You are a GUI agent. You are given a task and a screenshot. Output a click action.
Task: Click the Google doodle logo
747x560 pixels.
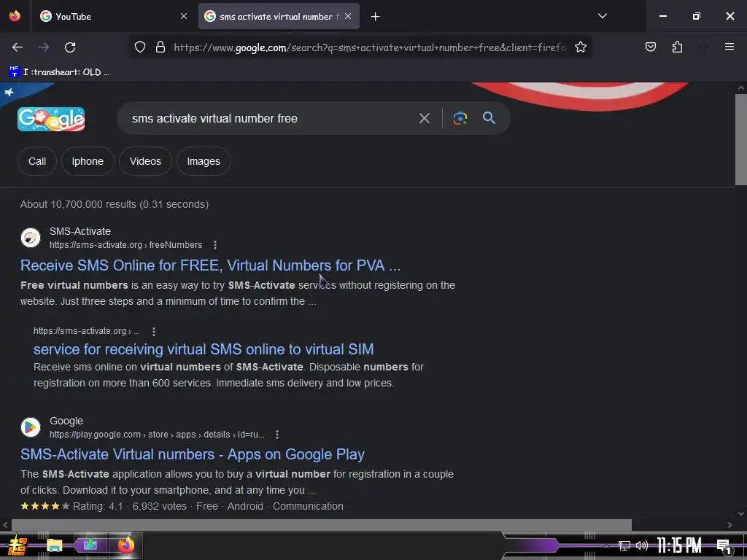[x=51, y=119]
